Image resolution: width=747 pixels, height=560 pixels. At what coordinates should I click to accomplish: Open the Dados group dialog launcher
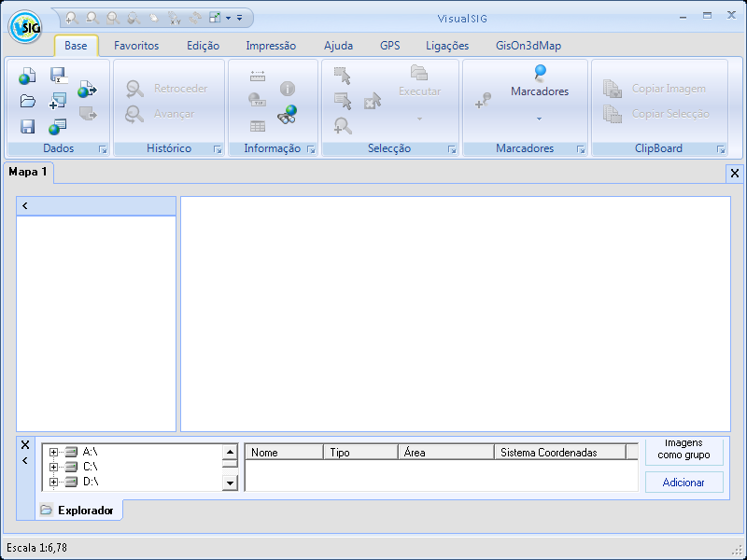click(x=103, y=149)
